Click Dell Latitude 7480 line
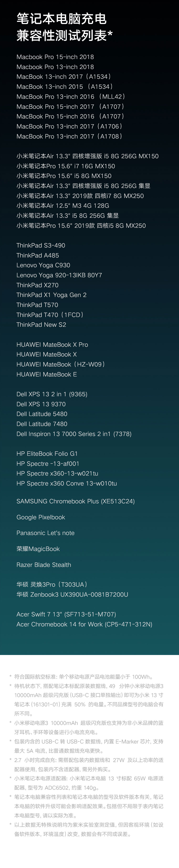The width and height of the screenshot is (179, 868). point(42,424)
